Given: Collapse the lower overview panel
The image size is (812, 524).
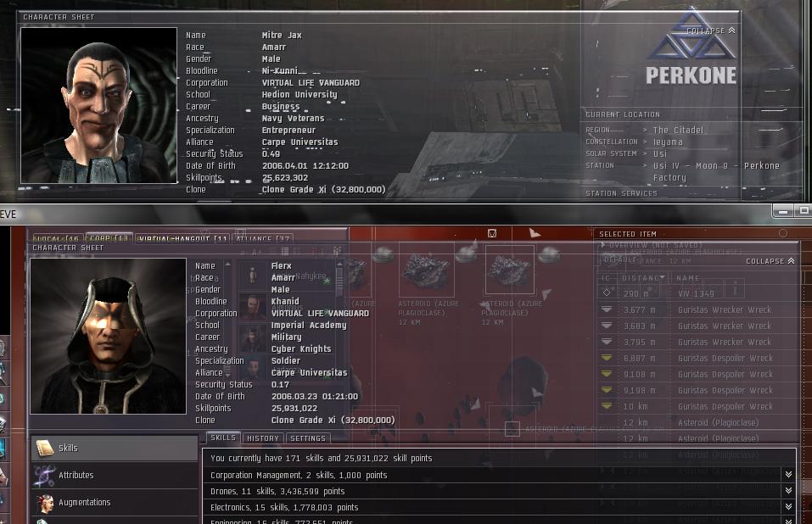Looking at the screenshot, I should 770,261.
